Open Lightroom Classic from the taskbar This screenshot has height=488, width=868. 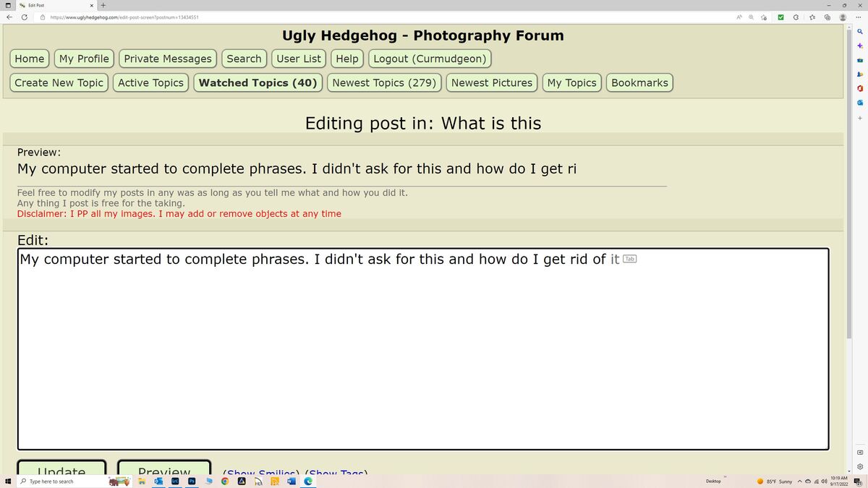coord(174,481)
